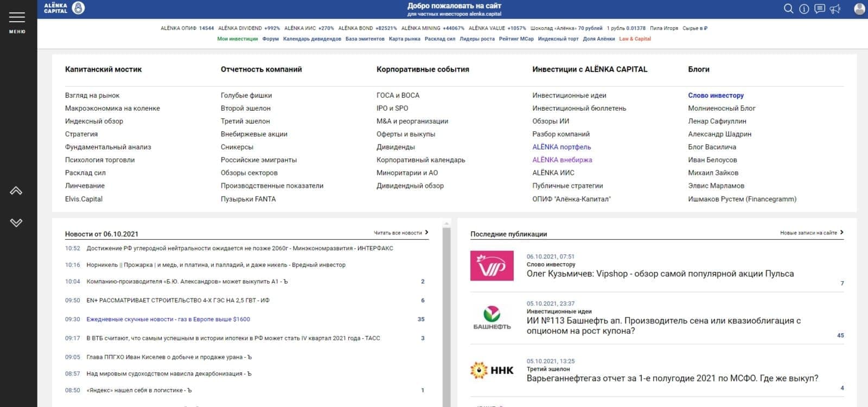Open 'Корпоративный календарь' link
This screenshot has width=868, height=407.
pos(421,160)
